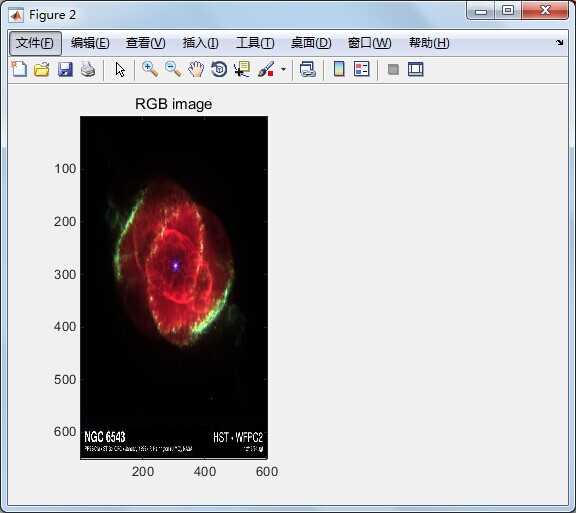The width and height of the screenshot is (576, 513).
Task: Open the 桌面(D) menu
Action: coord(311,43)
